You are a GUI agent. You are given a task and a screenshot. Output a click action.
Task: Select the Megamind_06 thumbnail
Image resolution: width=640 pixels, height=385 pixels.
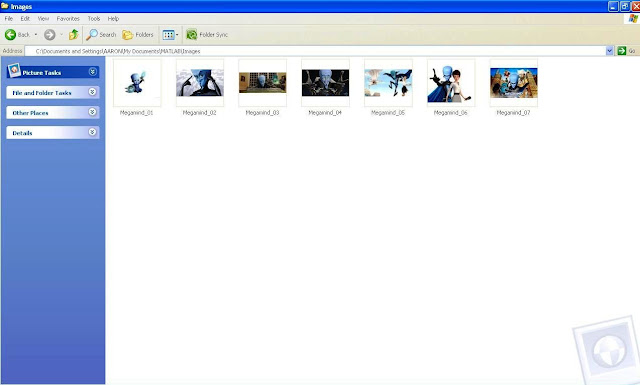[451, 83]
